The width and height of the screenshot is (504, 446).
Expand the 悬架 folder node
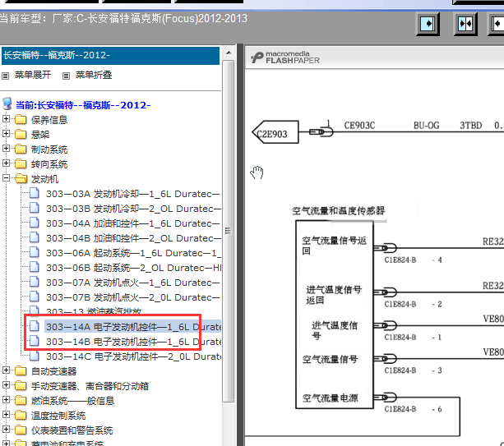tap(6, 134)
